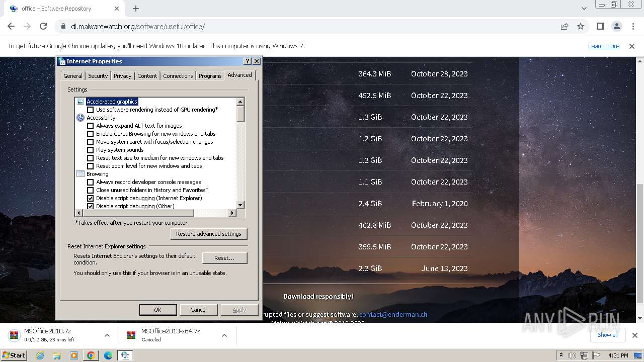Image resolution: width=644 pixels, height=362 pixels.
Task: Select Accelerated graphics category
Action: tap(112, 102)
